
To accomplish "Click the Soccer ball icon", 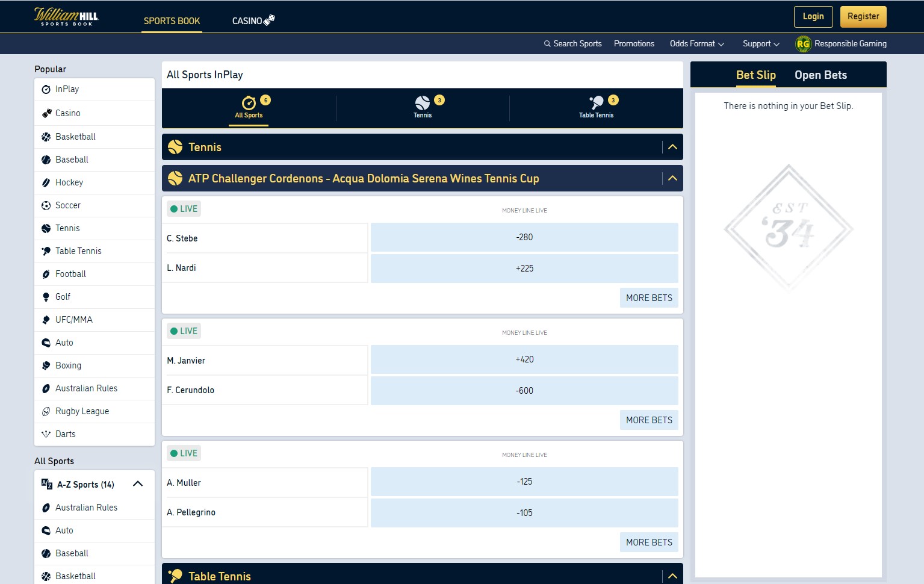I will [x=46, y=205].
